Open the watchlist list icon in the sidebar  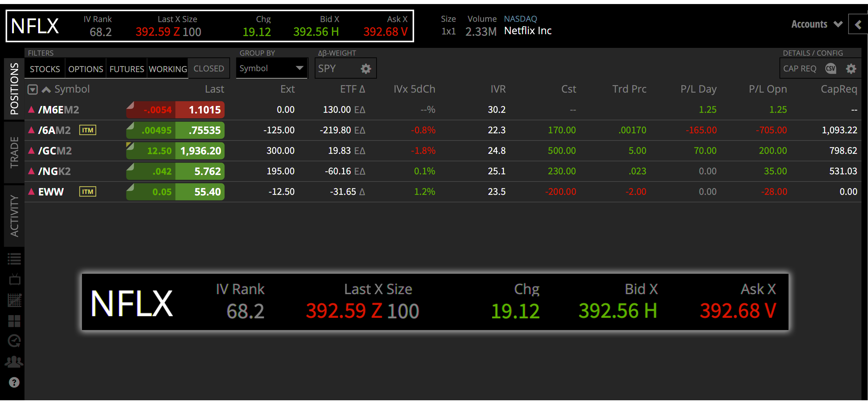pyautogui.click(x=14, y=259)
